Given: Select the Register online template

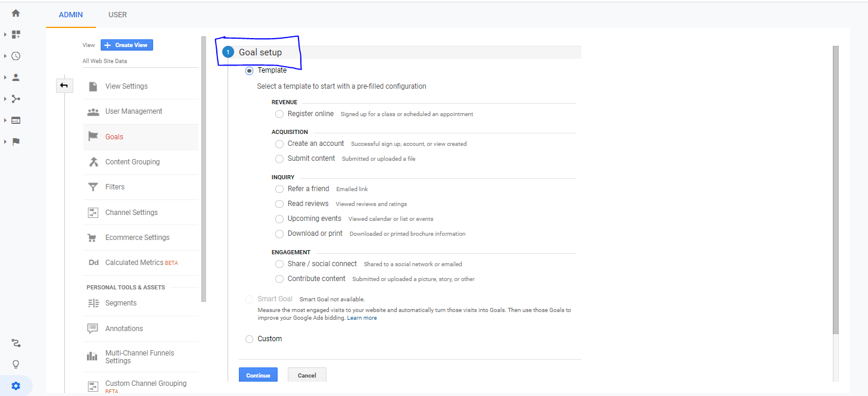Looking at the screenshot, I should click(279, 114).
